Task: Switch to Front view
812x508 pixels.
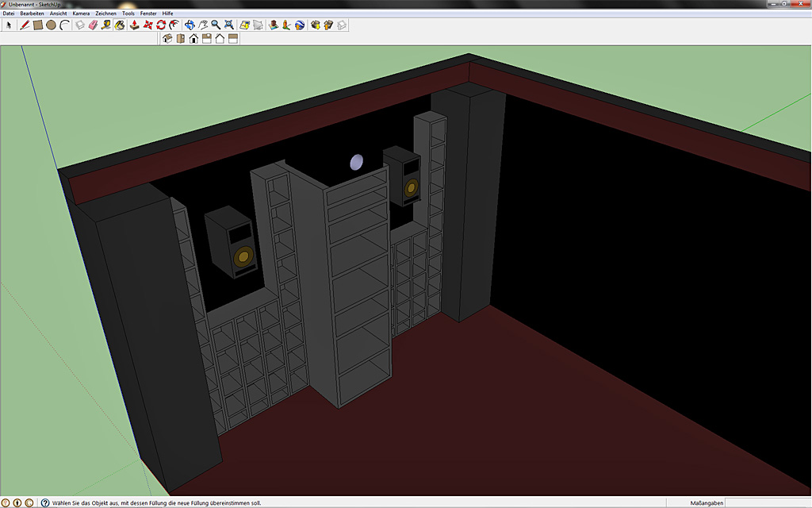Action: 193,38
